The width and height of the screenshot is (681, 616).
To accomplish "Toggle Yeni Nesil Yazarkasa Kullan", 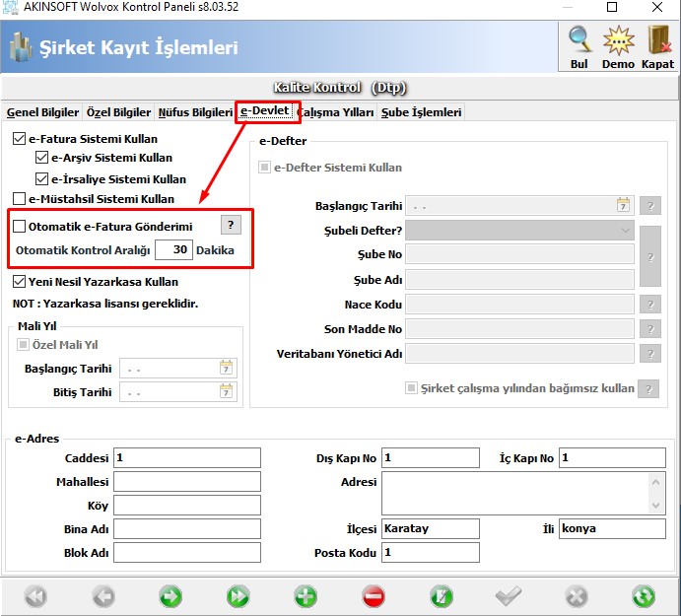I will pos(19,282).
